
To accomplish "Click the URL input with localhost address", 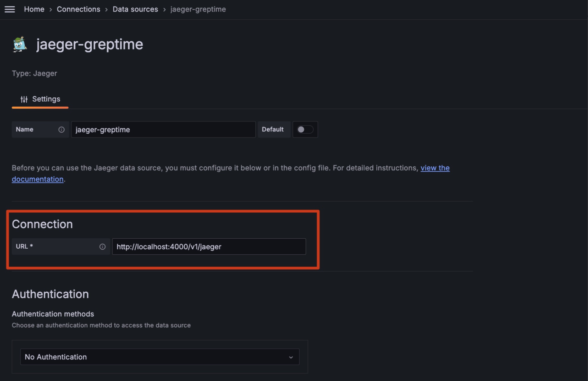I will 209,247.
